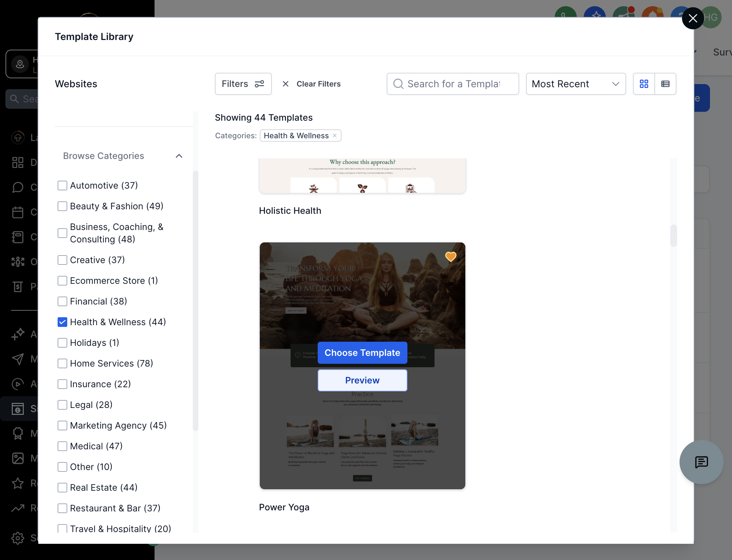Open the media image icon in sidebar
Screen dimensions: 732x560
tap(18, 458)
